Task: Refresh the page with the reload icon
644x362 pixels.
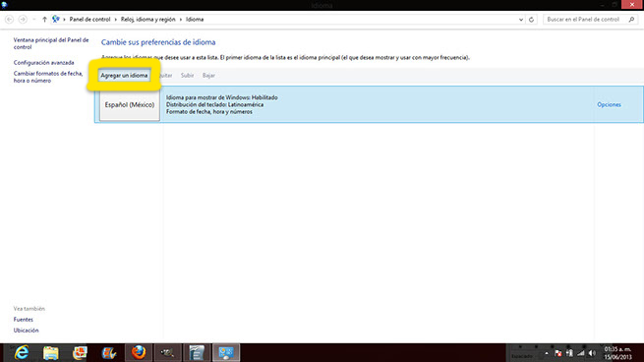Action: pos(531,20)
